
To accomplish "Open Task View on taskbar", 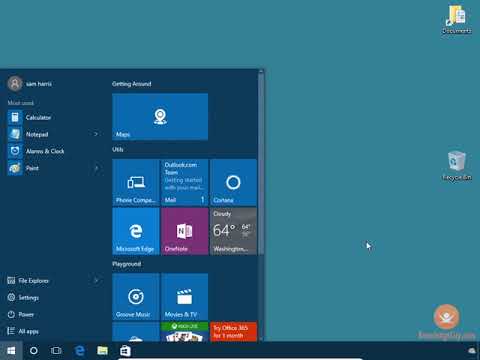I will pyautogui.click(x=56, y=351).
